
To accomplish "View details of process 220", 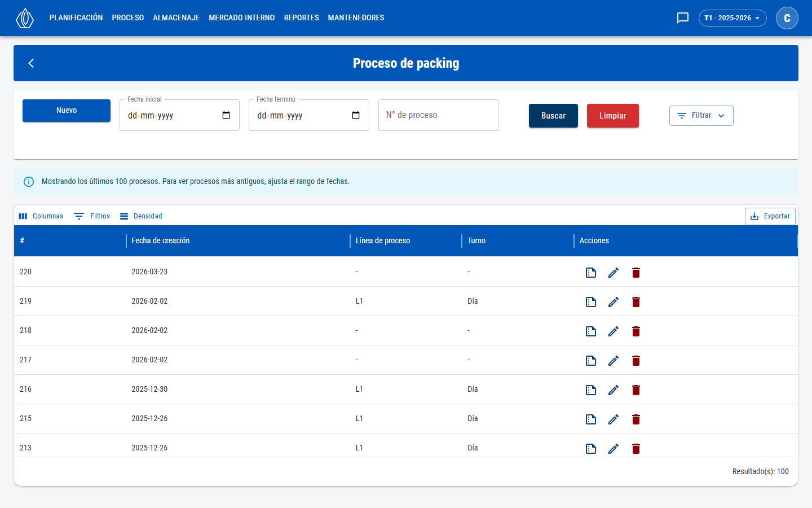I will [591, 273].
